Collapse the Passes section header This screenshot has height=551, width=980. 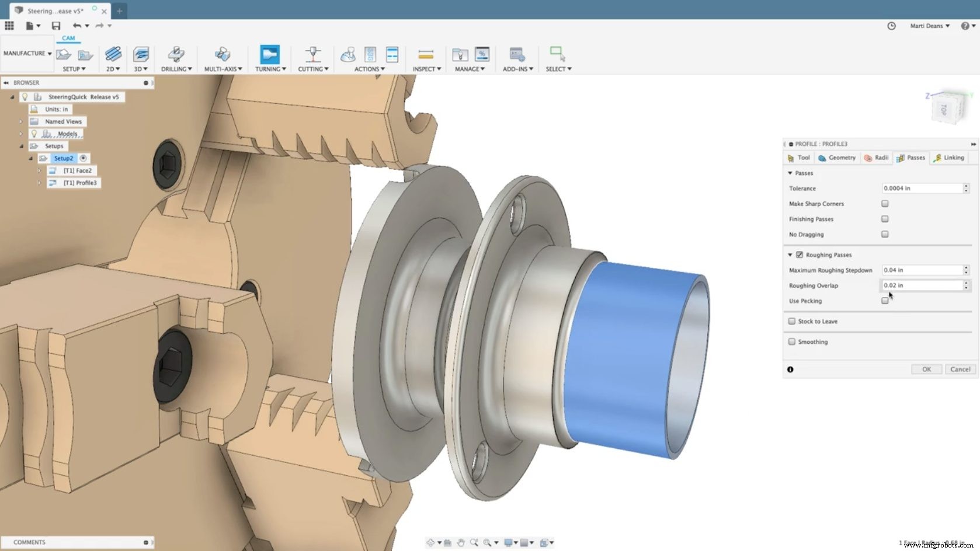790,173
